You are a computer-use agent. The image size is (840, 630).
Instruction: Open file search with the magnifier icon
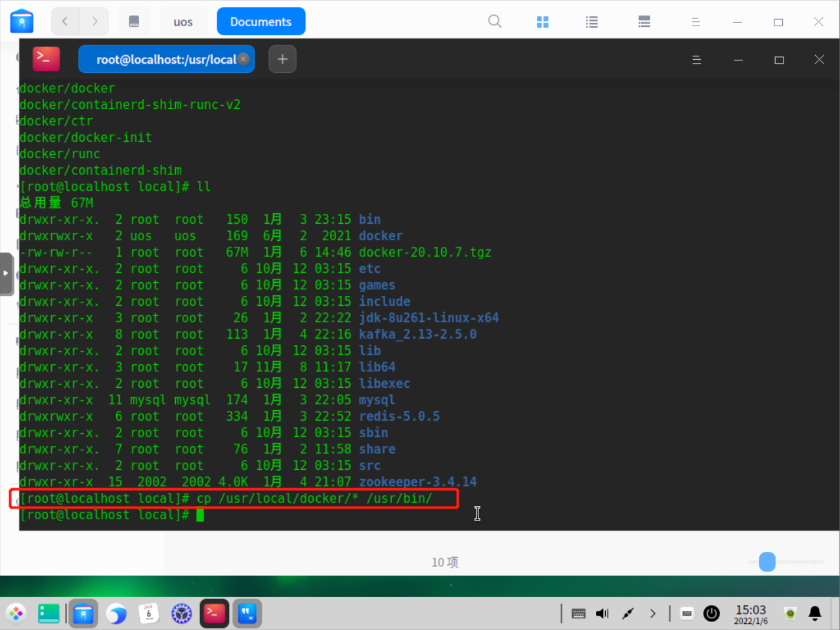pyautogui.click(x=494, y=21)
